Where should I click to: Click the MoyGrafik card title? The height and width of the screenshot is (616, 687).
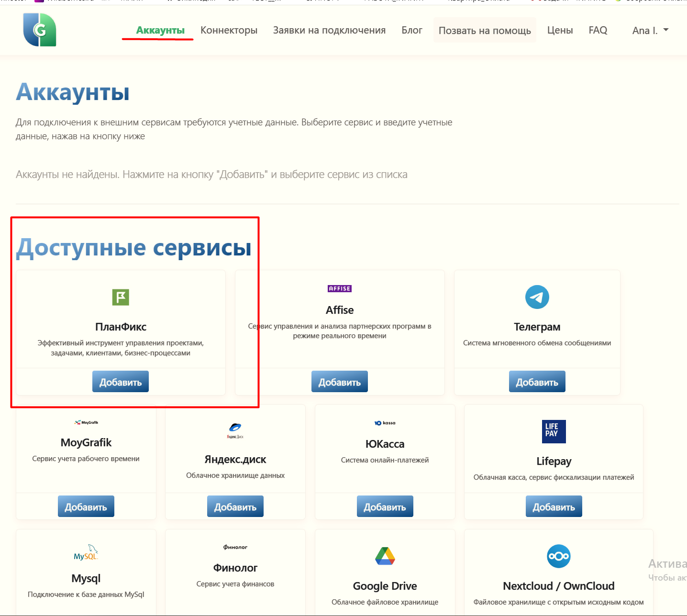(86, 442)
